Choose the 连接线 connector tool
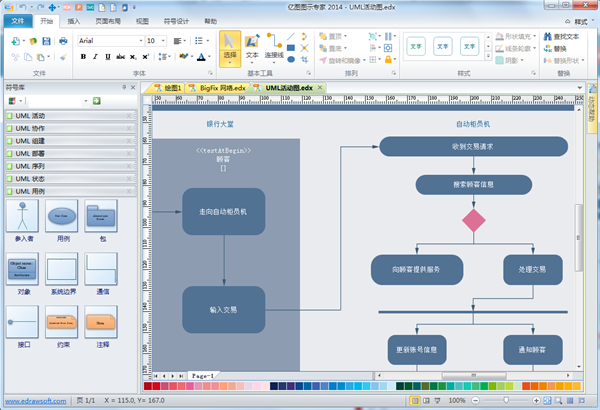 point(273,48)
